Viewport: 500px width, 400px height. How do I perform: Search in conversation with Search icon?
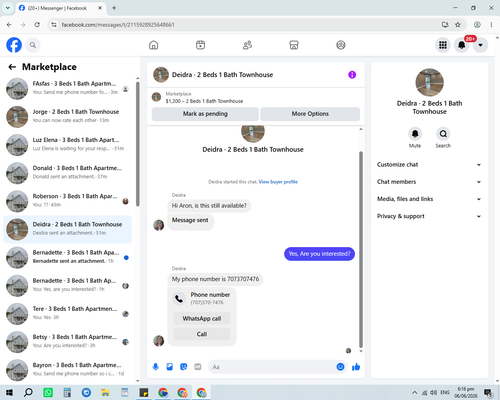click(443, 134)
